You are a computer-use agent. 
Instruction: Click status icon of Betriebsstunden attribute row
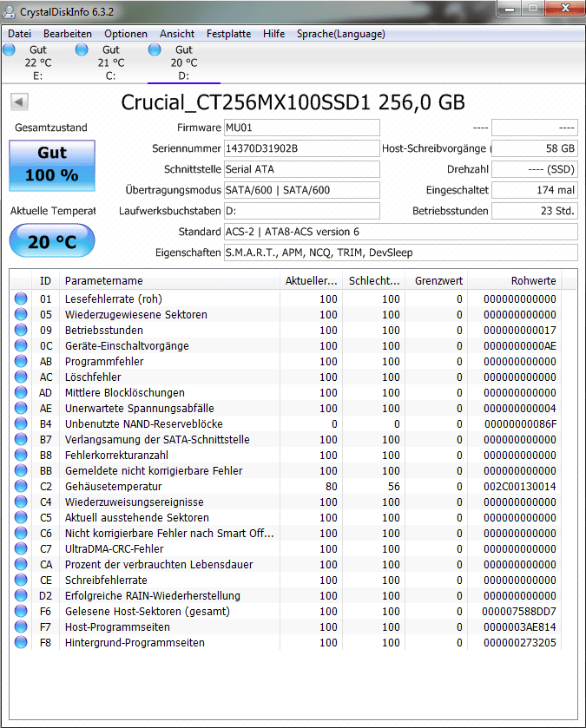[21, 330]
